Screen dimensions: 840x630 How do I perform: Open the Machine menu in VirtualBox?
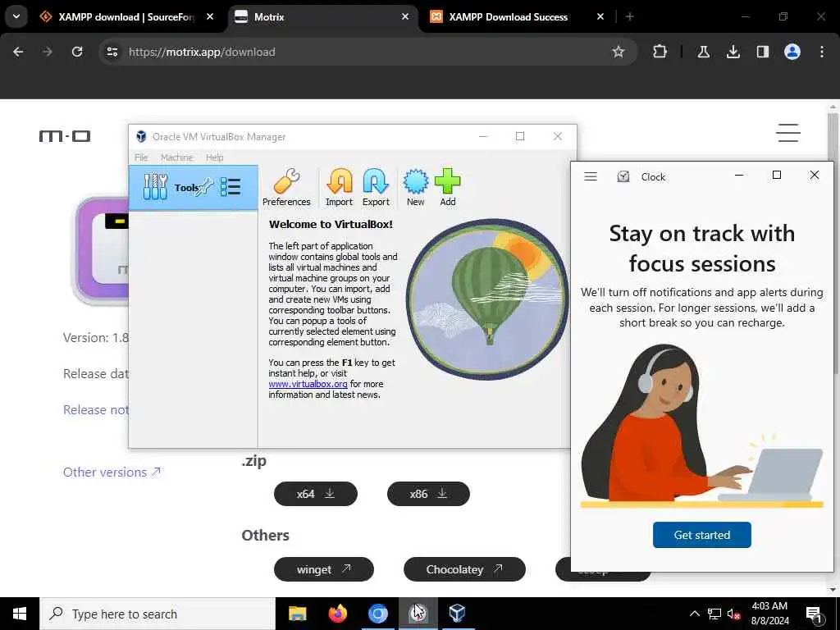(176, 157)
